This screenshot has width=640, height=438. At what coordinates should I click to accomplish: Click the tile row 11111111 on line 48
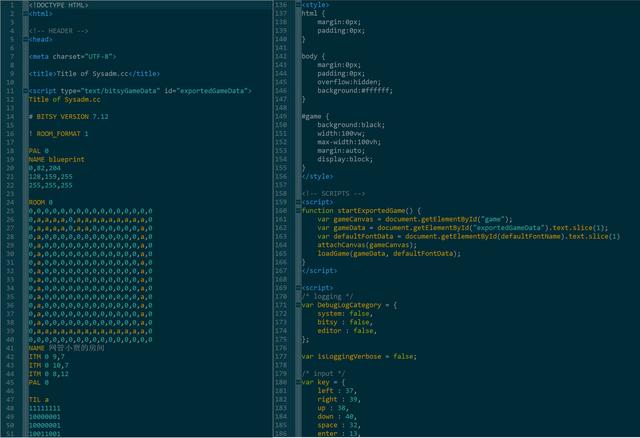tap(44, 408)
